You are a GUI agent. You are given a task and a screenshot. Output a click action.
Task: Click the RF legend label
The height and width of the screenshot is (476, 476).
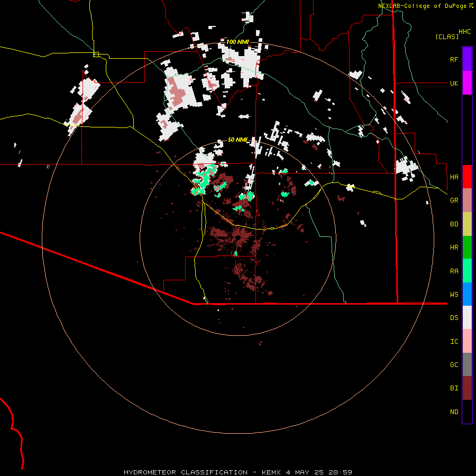[454, 59]
